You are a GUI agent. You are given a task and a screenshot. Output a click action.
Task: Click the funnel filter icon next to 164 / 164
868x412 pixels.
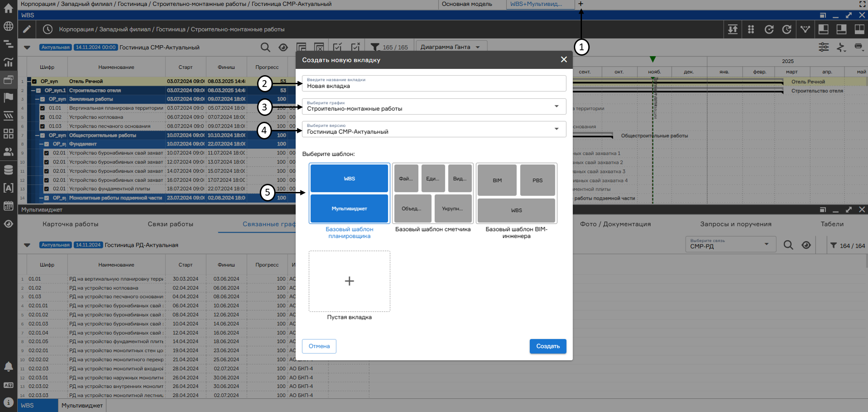point(834,245)
